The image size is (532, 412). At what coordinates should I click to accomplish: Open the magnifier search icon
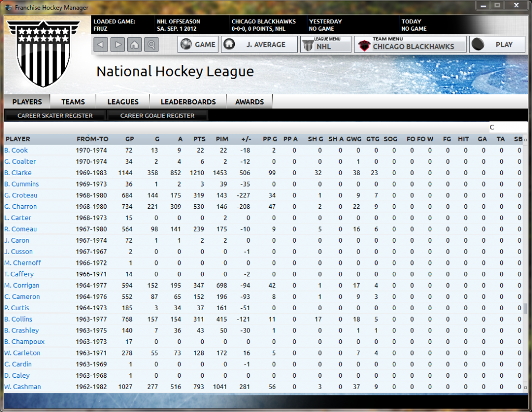point(151,45)
